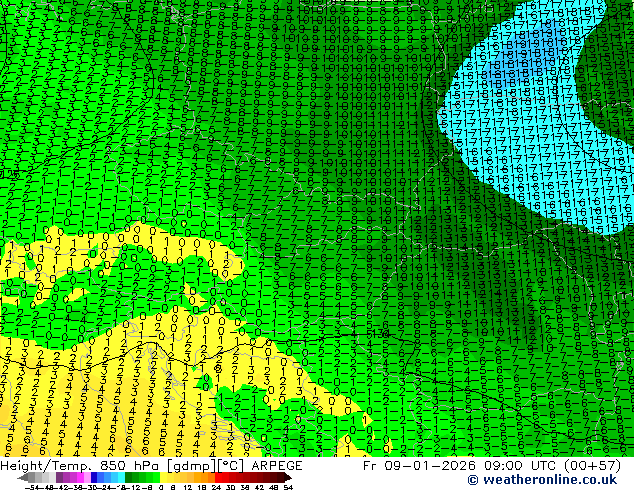634x490 pixels.
Task: Click the '(00+57)' forecast hour label
Action: [590, 466]
